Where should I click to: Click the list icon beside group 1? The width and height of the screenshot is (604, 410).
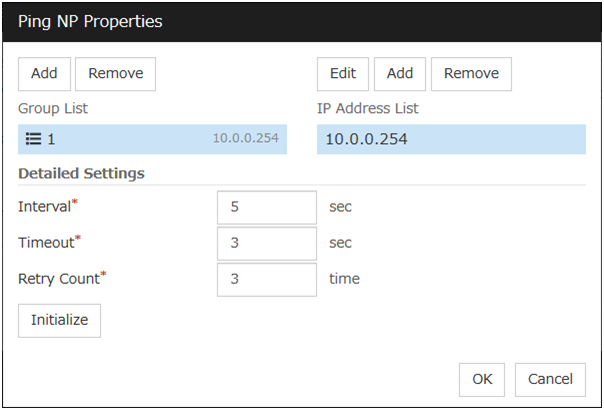point(33,139)
